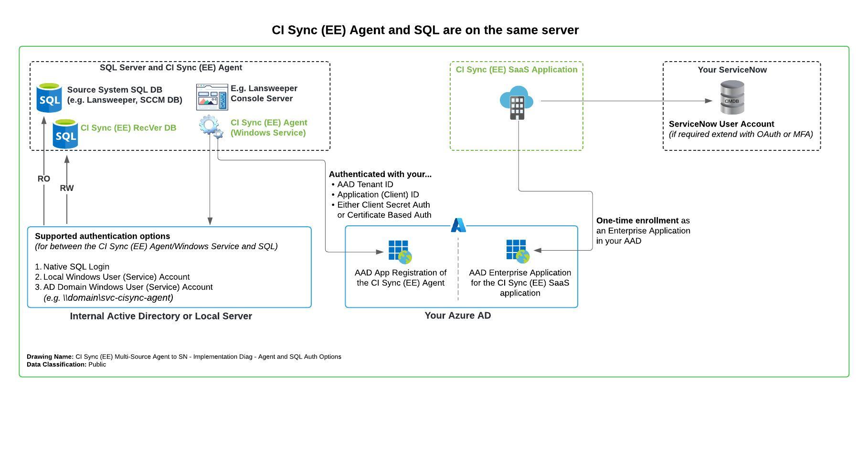
Task: Select option '1. Native SQL Login'
Action: pyautogui.click(x=72, y=267)
